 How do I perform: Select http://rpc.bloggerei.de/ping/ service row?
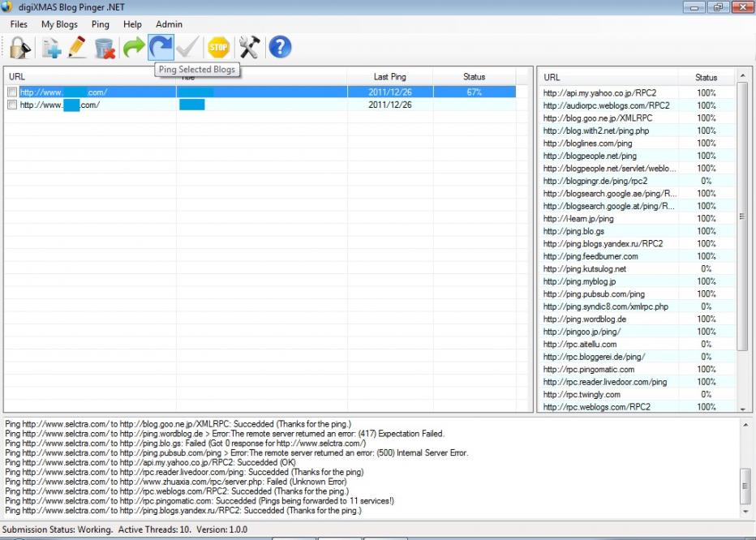pyautogui.click(x=637, y=356)
